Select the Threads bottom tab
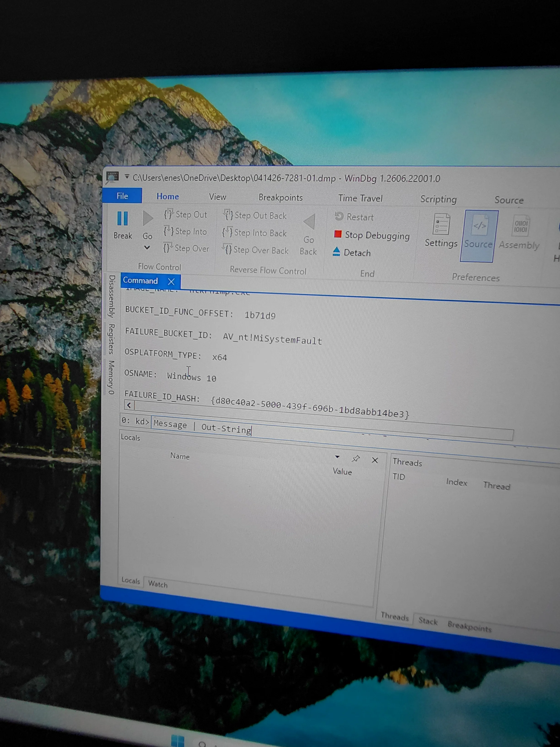Screen dimensions: 560x747 point(395,617)
